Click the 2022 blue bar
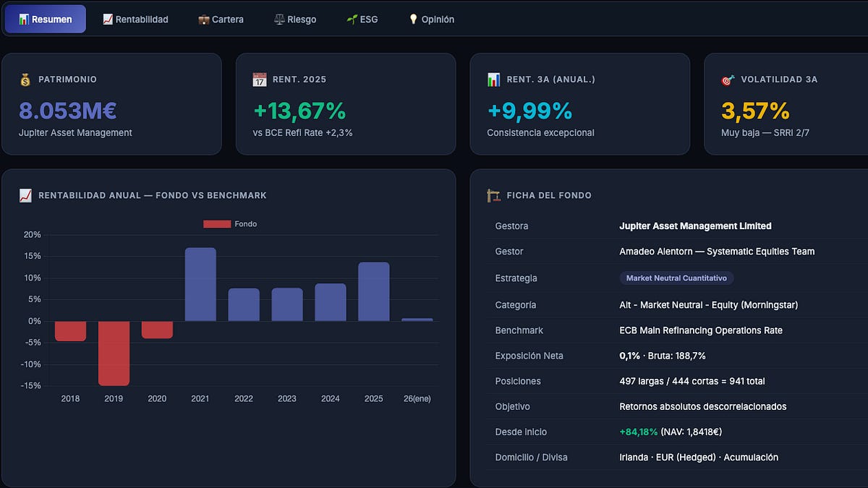868x488 pixels. click(x=244, y=304)
